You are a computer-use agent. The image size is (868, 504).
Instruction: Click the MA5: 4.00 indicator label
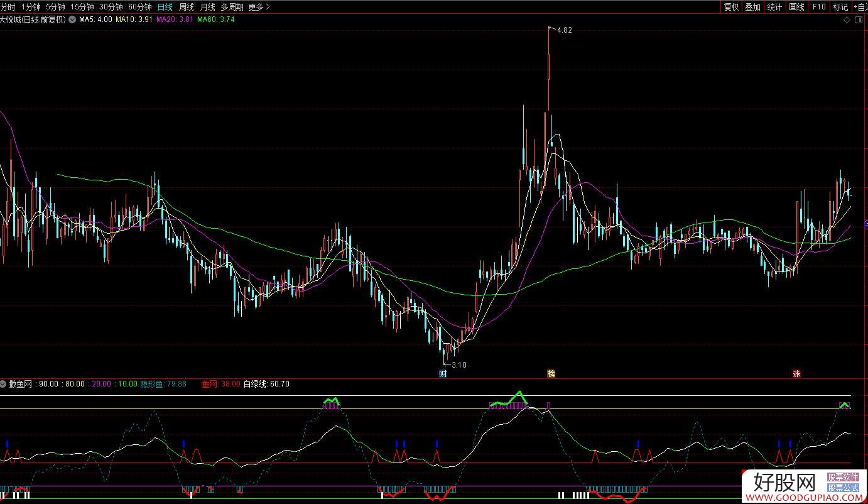click(95, 19)
